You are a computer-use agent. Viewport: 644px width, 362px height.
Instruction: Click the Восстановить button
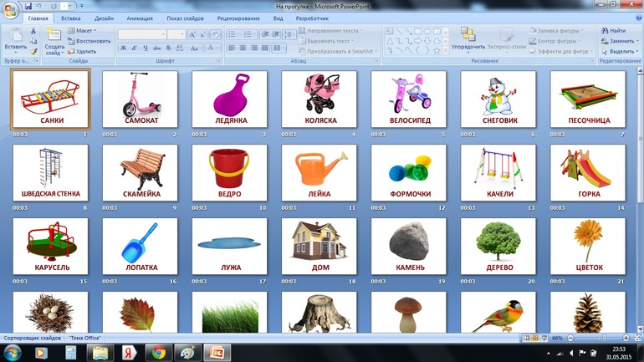(92, 40)
